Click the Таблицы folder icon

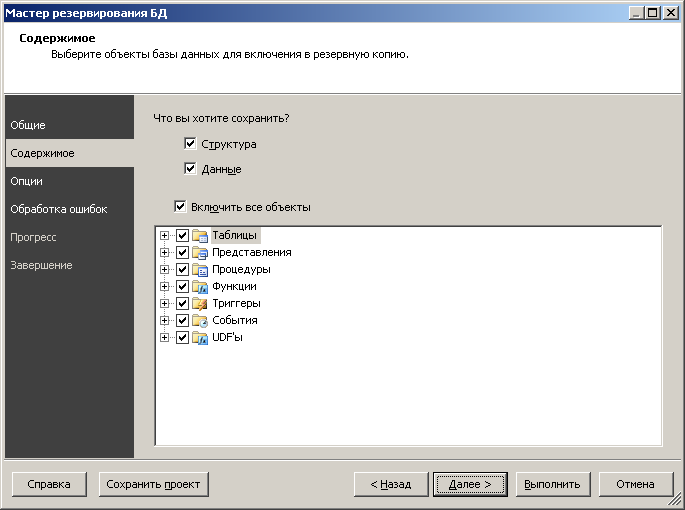point(199,236)
